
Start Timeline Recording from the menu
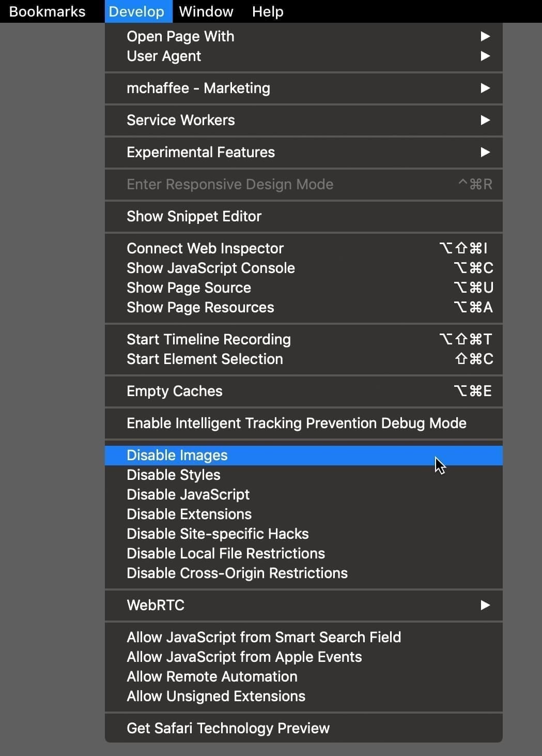coord(209,339)
